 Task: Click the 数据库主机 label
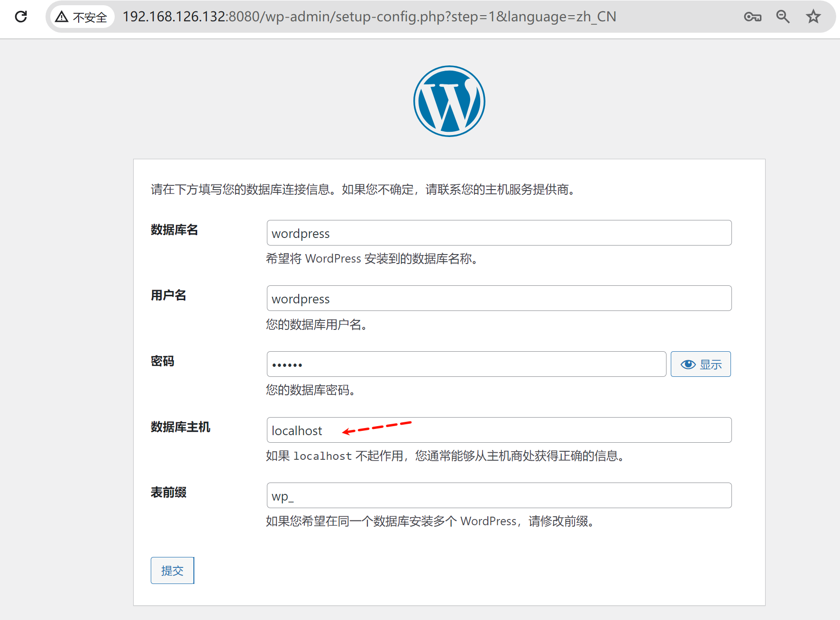(x=180, y=427)
